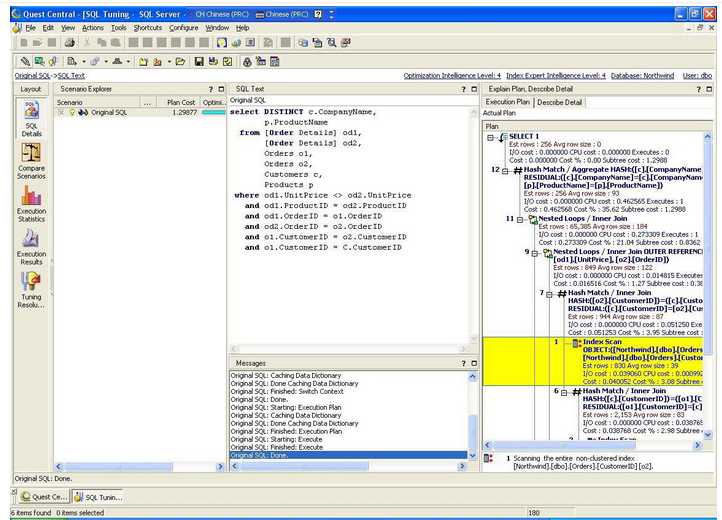Open the File menu
Image resolution: width=722 pixels, height=520 pixels.
(x=30, y=28)
